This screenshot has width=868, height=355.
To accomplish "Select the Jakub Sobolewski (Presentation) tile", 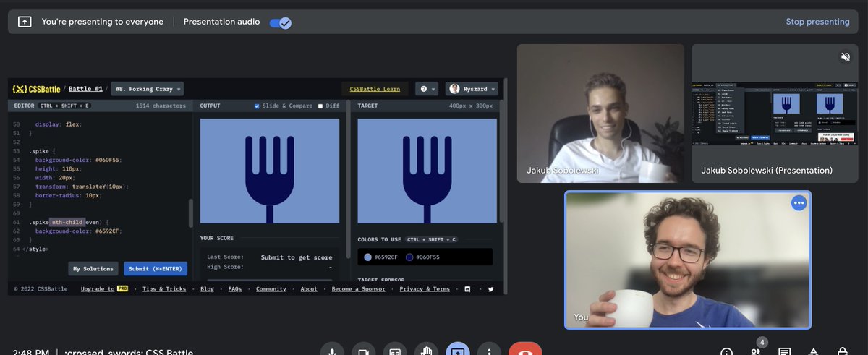I will coord(775,114).
